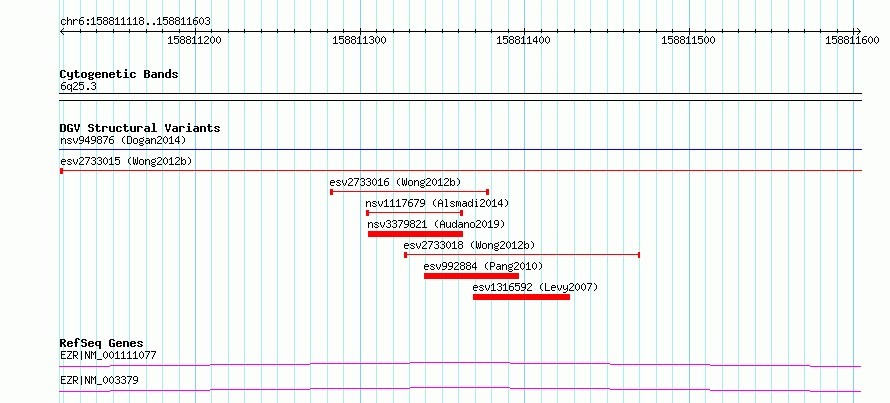Viewport: 890px width, 403px height.
Task: Open variant label esv2733016 (Wong2012b)
Action: coord(395,182)
